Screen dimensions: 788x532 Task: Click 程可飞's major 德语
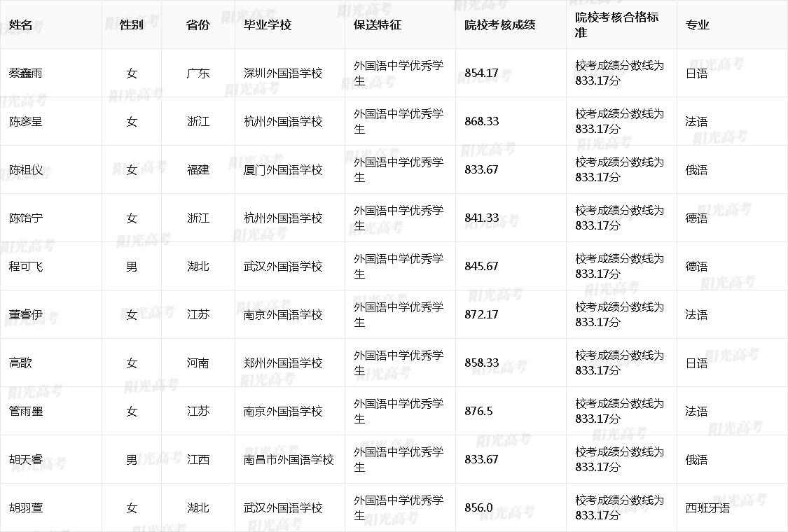[x=696, y=266]
